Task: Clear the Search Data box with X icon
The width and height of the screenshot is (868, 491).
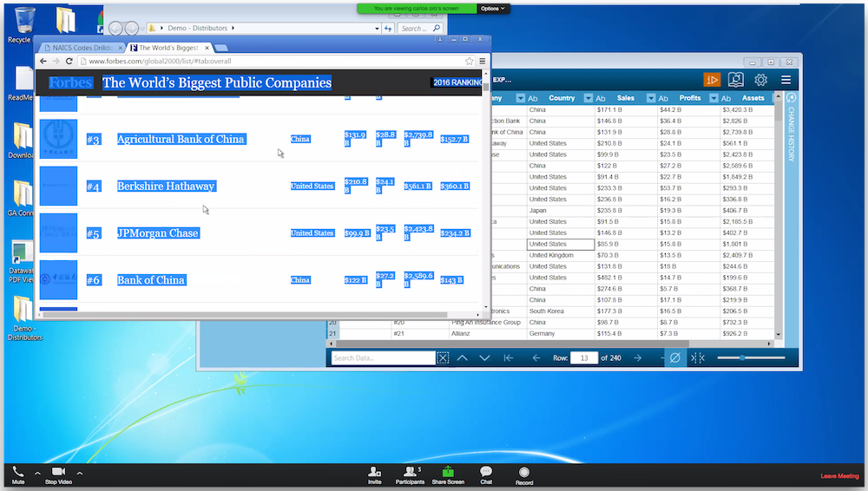Action: (x=443, y=358)
